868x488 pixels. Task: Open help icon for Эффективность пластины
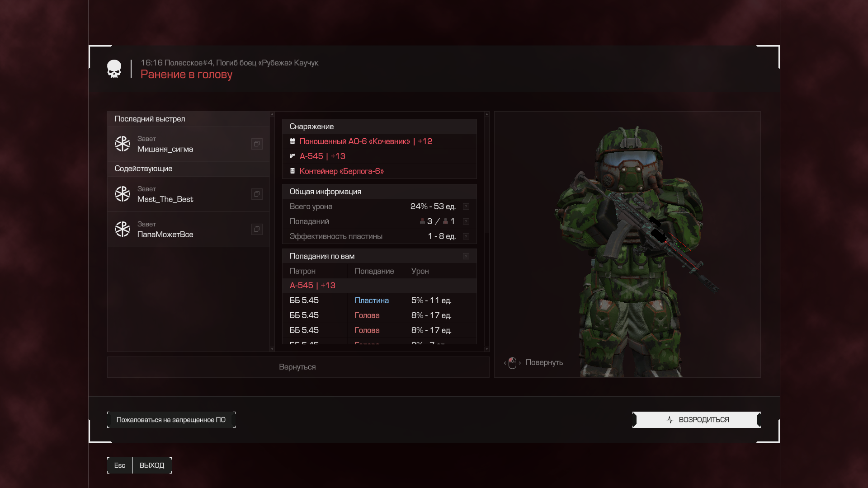tap(466, 236)
